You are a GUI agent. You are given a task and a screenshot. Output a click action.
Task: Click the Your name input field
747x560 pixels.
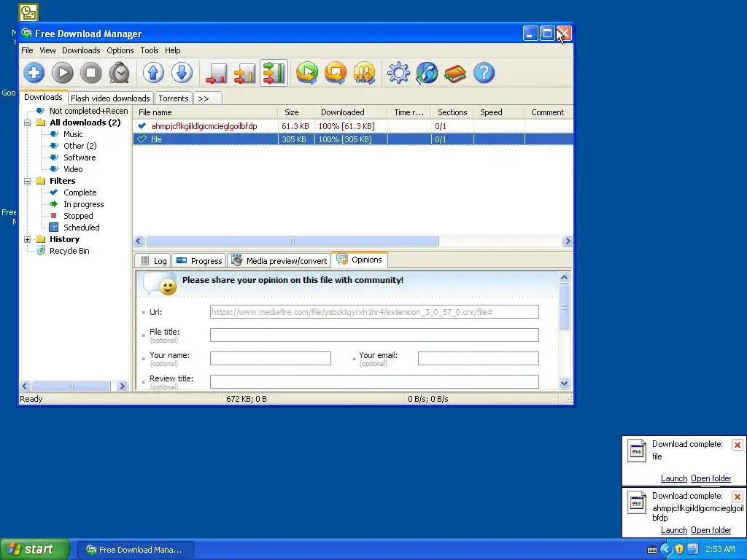click(x=271, y=359)
